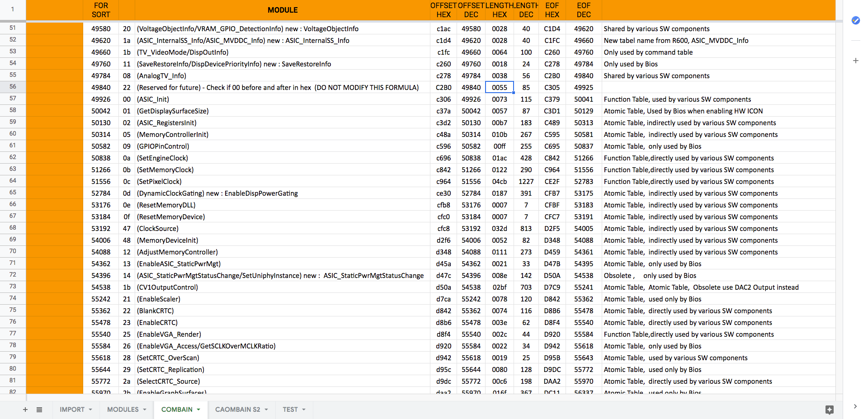Select the (ResetMemoryDLL) module cell
Viewport: 868px width, 419px height.
click(x=283, y=205)
